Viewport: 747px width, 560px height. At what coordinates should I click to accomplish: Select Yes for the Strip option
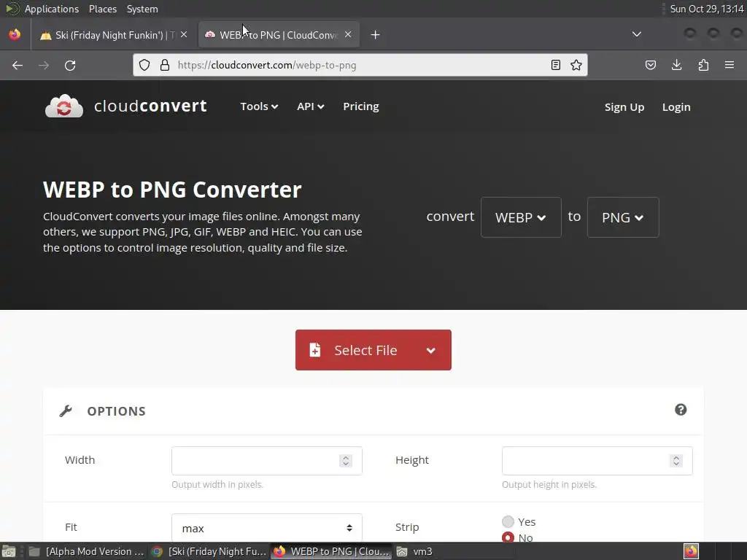[x=508, y=521]
